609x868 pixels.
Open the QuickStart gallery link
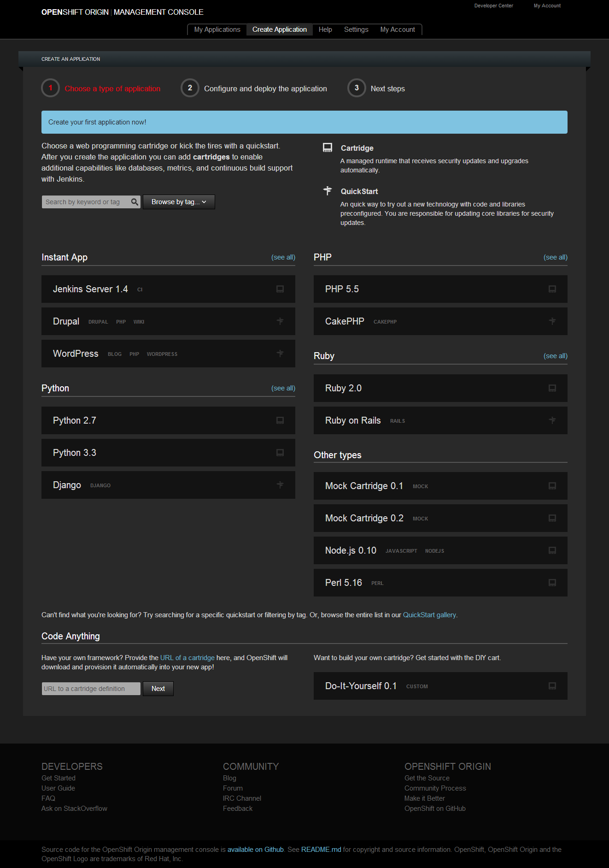pos(429,615)
